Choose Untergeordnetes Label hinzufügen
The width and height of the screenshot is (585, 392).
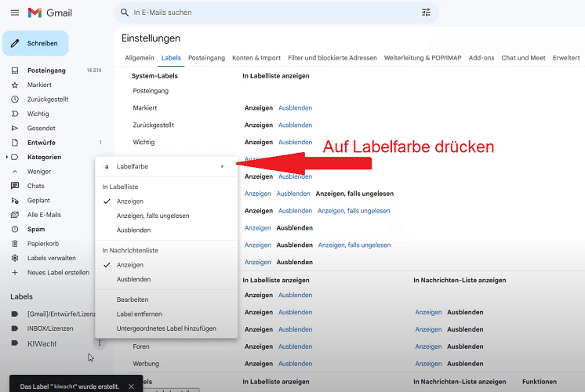[166, 328]
